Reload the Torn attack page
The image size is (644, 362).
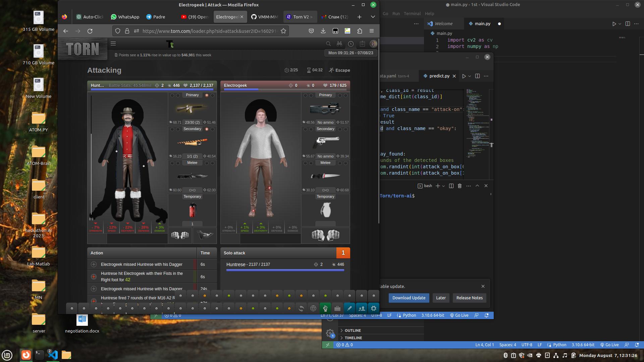pos(90,31)
